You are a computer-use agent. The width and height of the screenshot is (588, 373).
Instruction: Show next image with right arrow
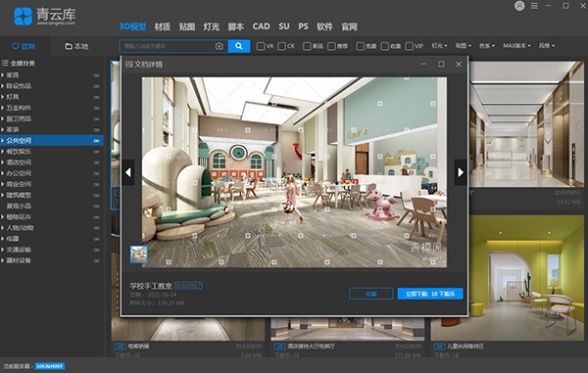pos(461,172)
